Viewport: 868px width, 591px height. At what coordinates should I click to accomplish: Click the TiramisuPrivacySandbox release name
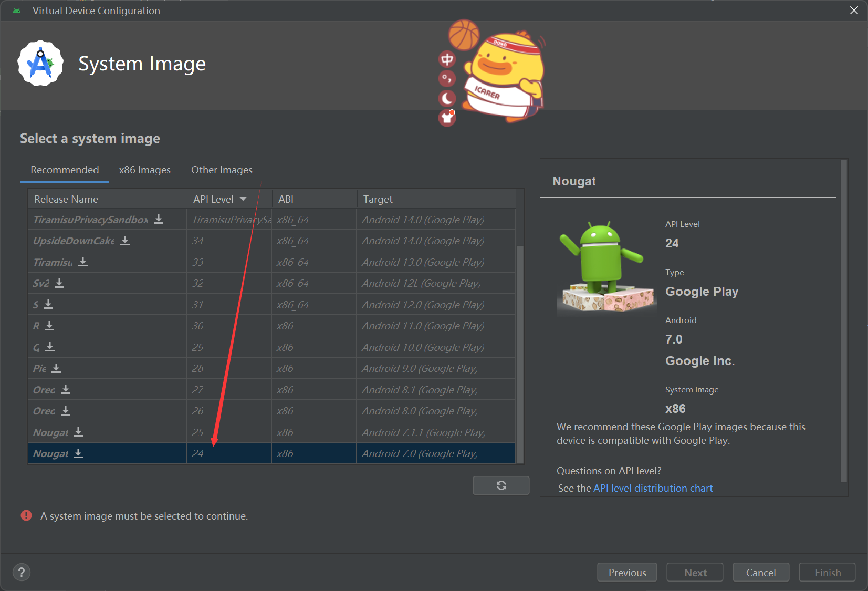[91, 220]
